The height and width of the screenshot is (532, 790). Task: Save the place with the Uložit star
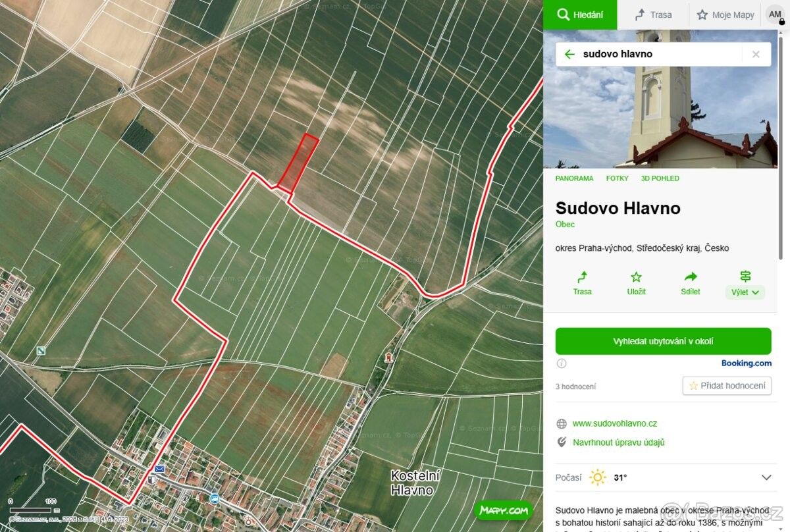tap(636, 283)
